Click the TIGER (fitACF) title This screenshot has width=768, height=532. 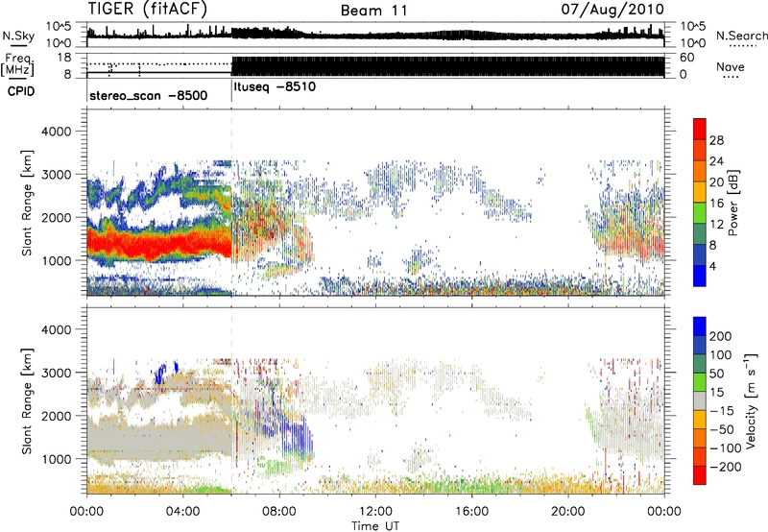[x=148, y=9]
